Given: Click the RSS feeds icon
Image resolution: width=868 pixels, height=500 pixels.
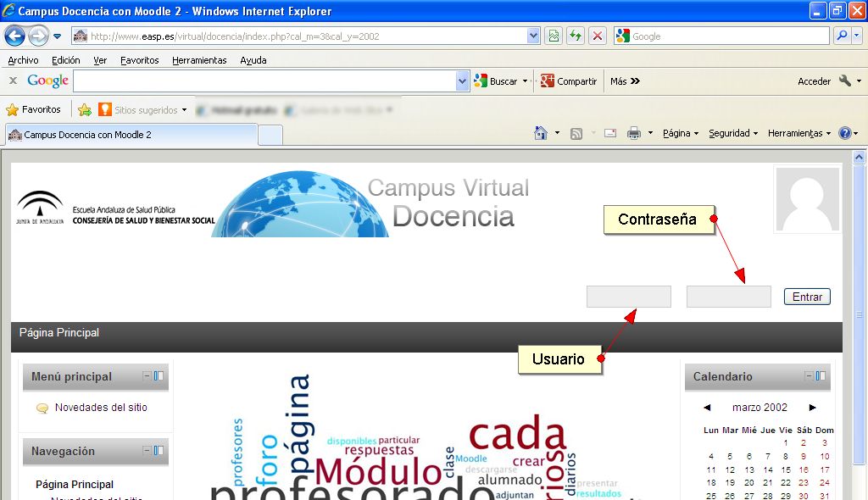Looking at the screenshot, I should click(576, 133).
